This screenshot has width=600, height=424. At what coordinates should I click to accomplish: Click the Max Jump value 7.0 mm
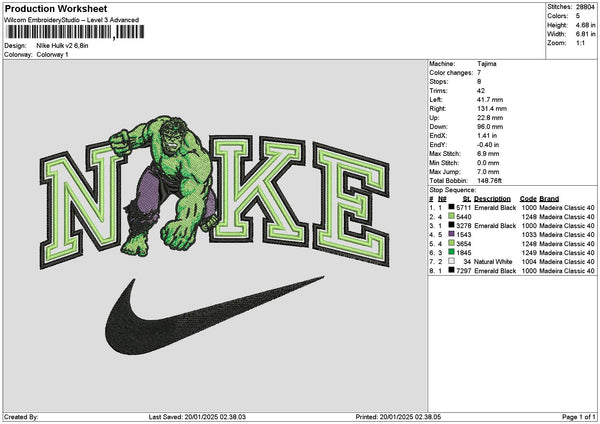point(488,172)
